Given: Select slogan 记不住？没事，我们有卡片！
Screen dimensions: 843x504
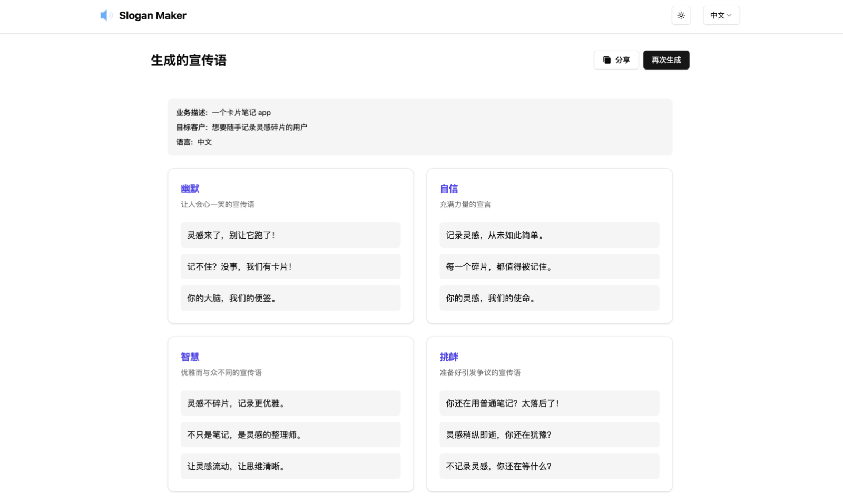Looking at the screenshot, I should pos(290,266).
